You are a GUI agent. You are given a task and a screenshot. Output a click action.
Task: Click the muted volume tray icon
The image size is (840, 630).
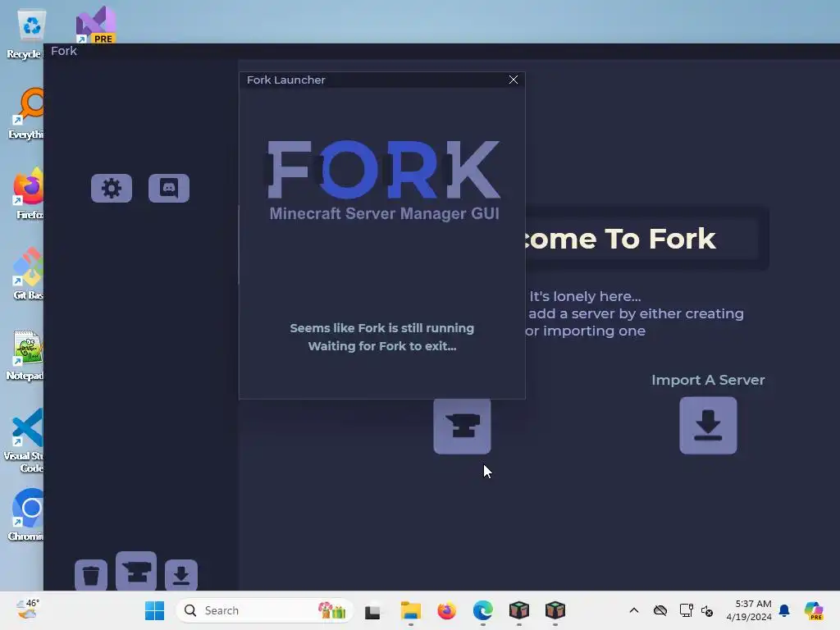(707, 610)
